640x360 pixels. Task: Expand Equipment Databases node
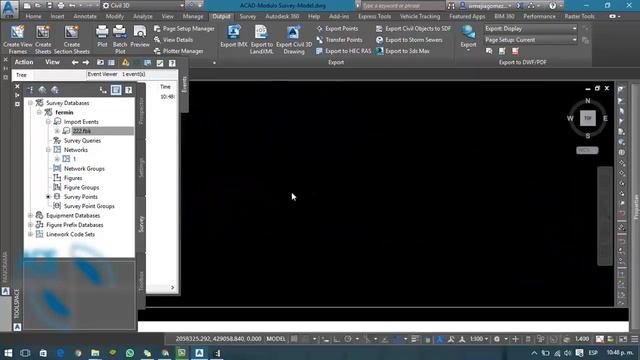[x=30, y=216]
